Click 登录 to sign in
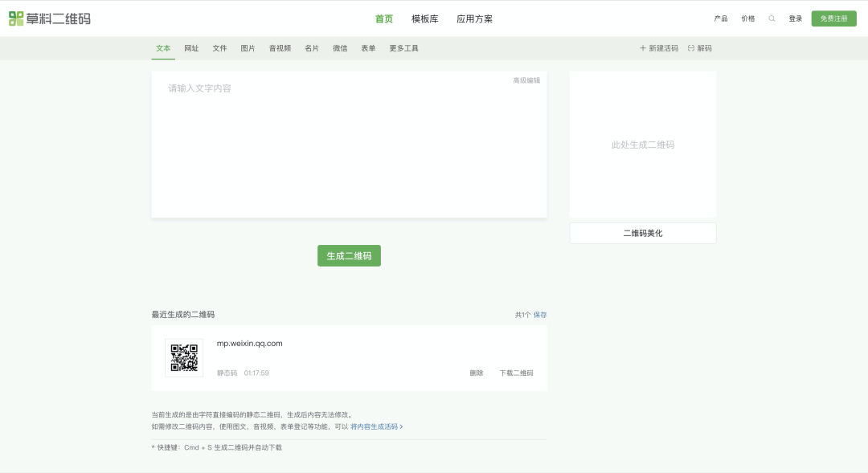868x473 pixels. [796, 18]
